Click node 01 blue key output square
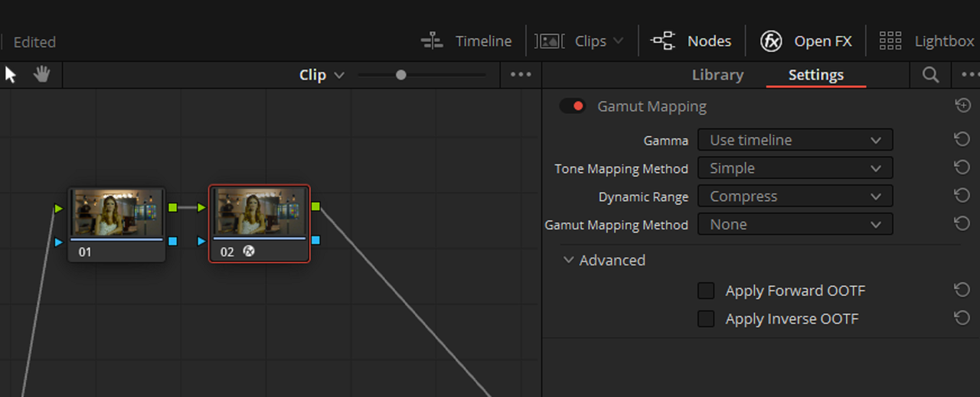The width and height of the screenshot is (980, 397). (172, 241)
